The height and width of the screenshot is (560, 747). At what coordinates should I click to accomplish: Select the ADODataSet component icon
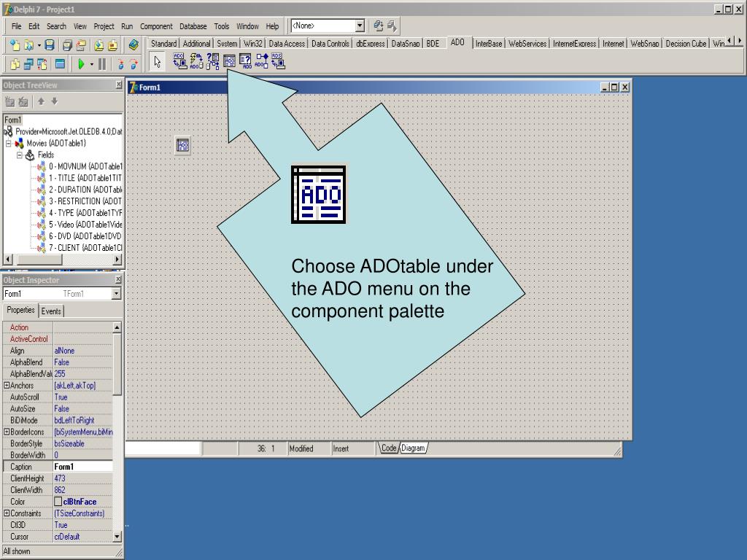pyautogui.click(x=212, y=61)
